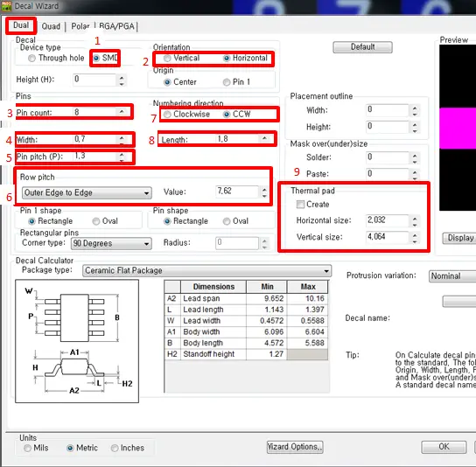The image size is (476, 467).
Task: Switch units to Mils
Action: [36, 448]
